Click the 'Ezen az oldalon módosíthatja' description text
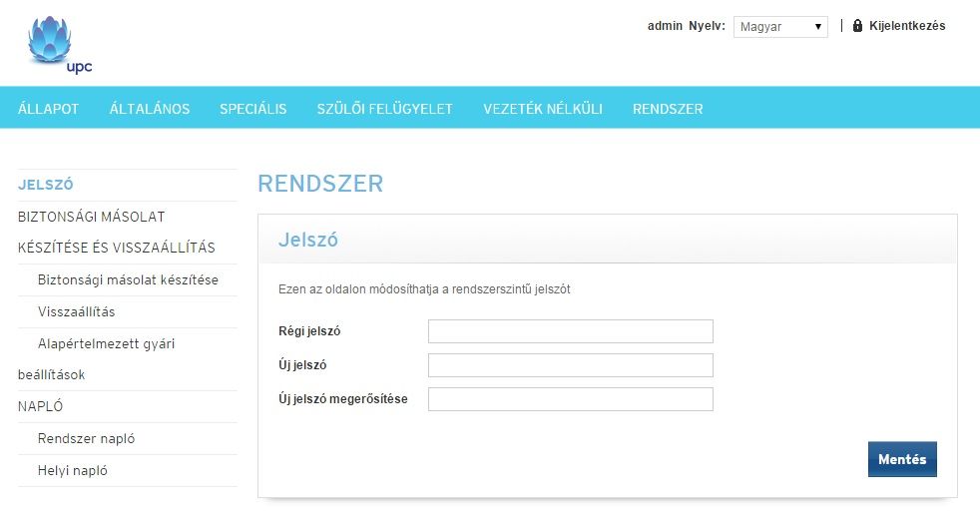980x528 pixels. point(424,289)
